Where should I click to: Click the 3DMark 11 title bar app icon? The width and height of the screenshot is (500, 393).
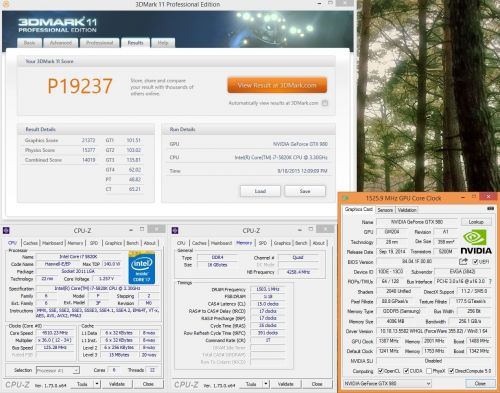(x=6, y=4)
